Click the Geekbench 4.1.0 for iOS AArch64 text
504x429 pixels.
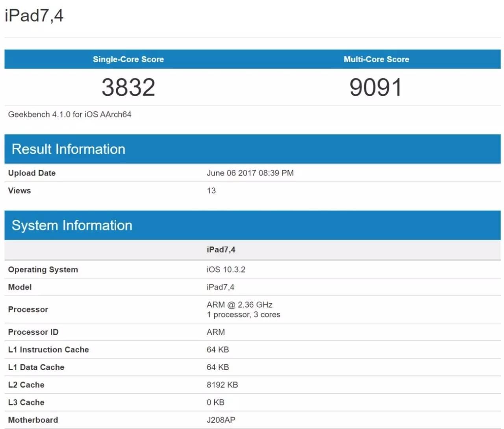pyautogui.click(x=70, y=114)
